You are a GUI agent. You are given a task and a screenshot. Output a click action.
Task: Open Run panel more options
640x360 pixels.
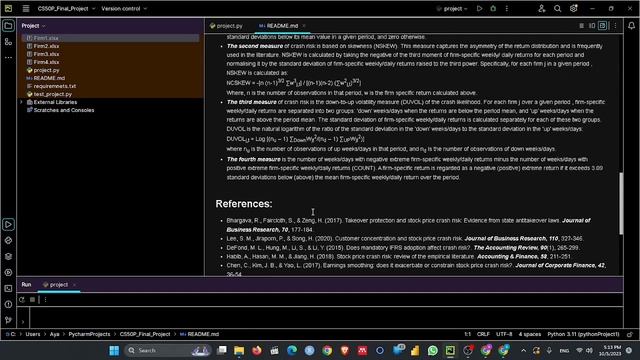[45, 300]
